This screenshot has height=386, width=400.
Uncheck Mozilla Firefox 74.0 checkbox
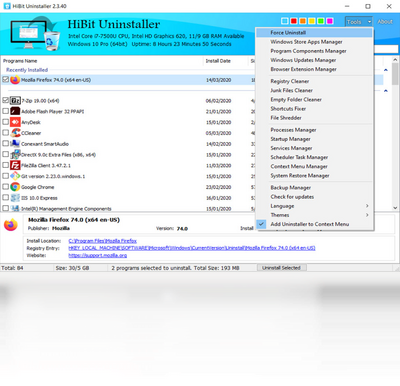coord(5,80)
